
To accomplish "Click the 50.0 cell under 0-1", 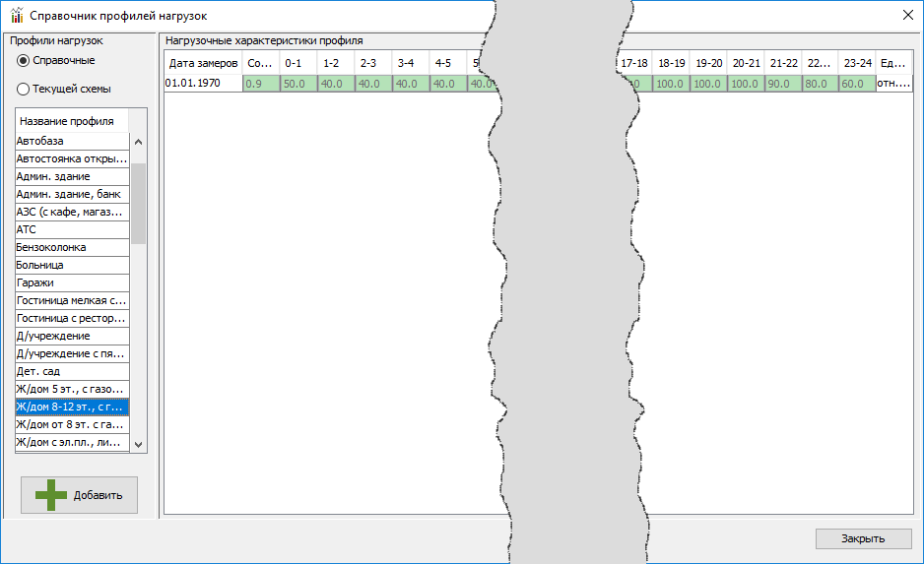I will [298, 84].
